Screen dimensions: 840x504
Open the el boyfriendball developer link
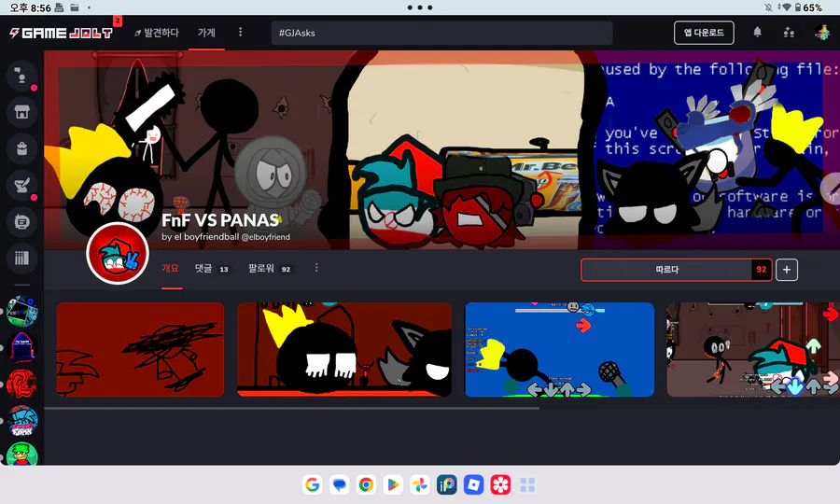point(226,237)
